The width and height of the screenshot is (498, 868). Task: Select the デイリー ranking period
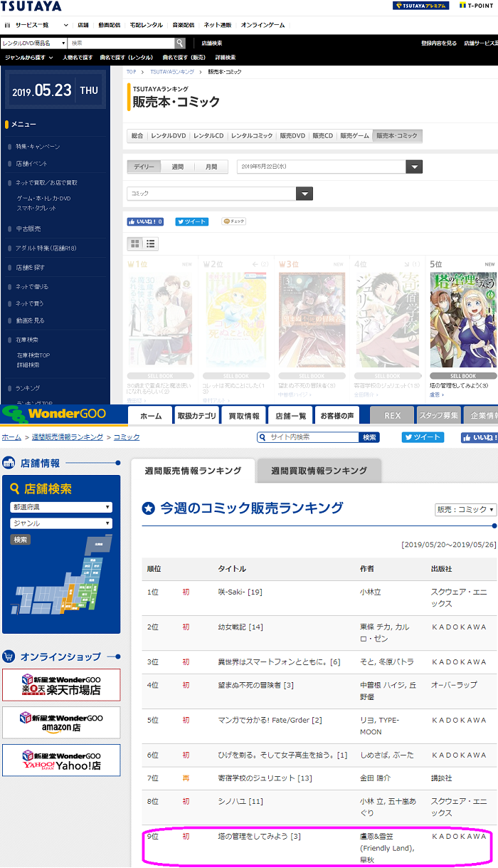click(144, 167)
